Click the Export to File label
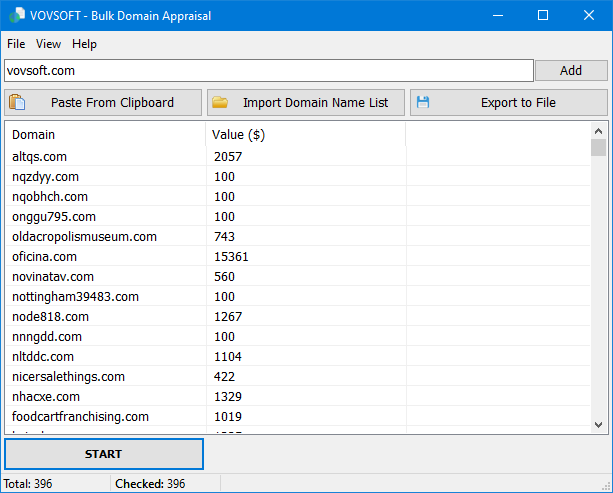613x493 pixels. pos(518,102)
